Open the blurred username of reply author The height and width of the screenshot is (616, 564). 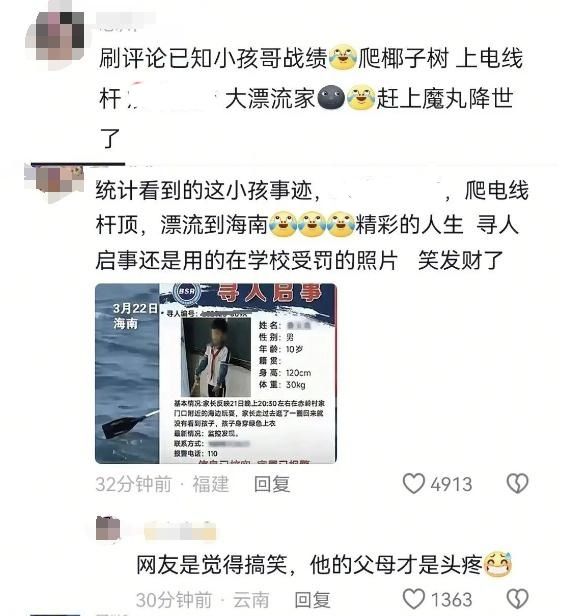(180, 531)
